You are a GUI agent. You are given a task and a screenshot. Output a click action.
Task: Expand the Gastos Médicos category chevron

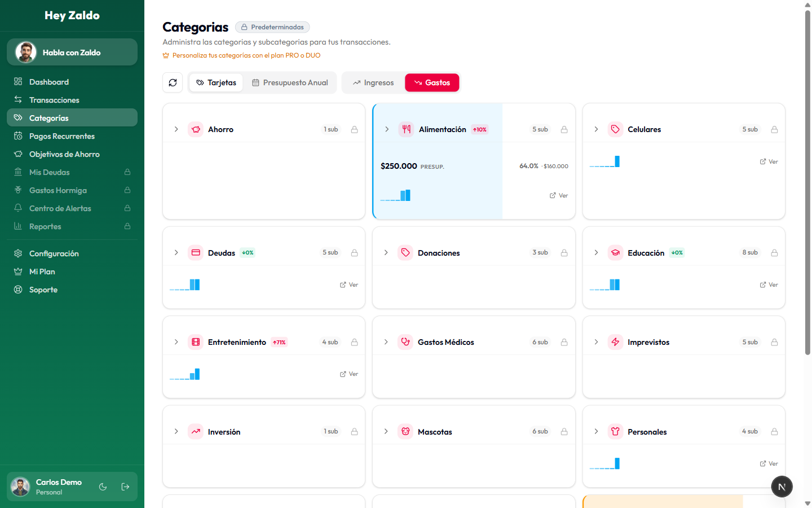386,342
